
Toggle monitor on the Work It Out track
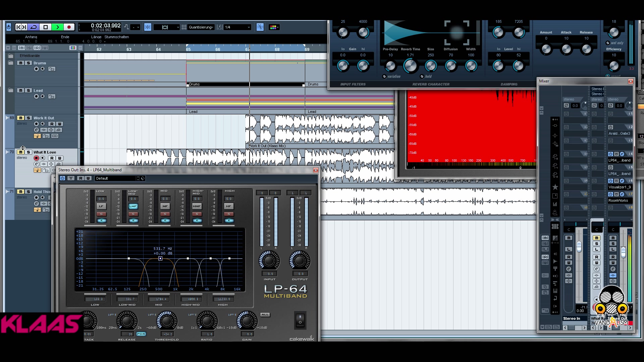tap(43, 124)
